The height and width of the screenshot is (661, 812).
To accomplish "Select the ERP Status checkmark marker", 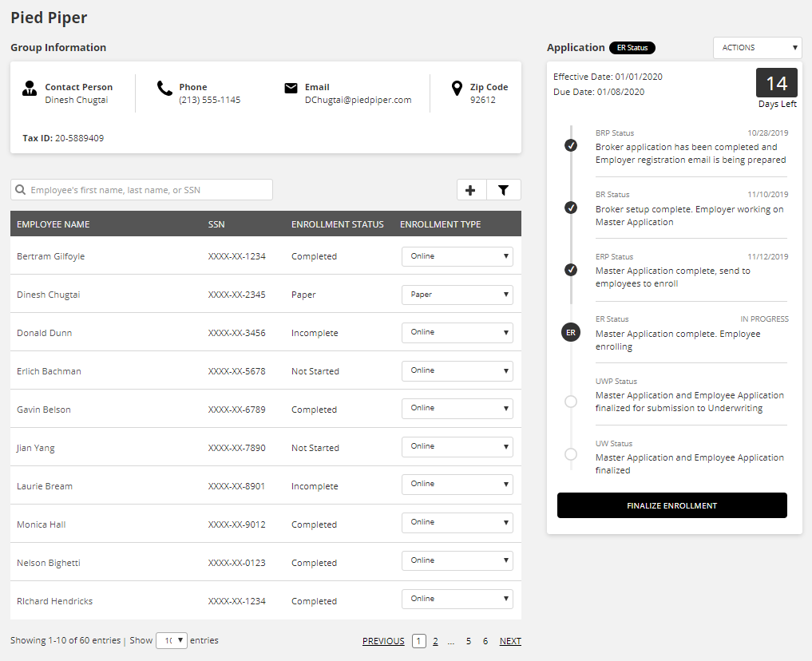I will pyautogui.click(x=571, y=270).
